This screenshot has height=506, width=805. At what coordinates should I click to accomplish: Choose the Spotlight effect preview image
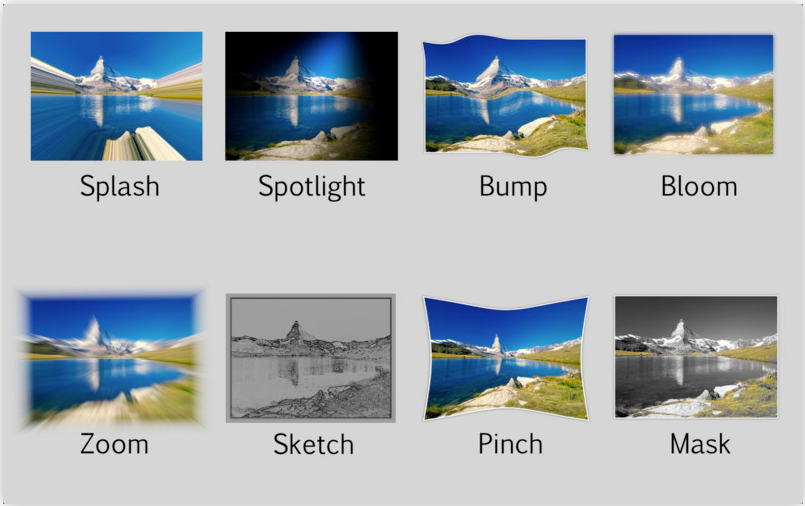point(312,96)
